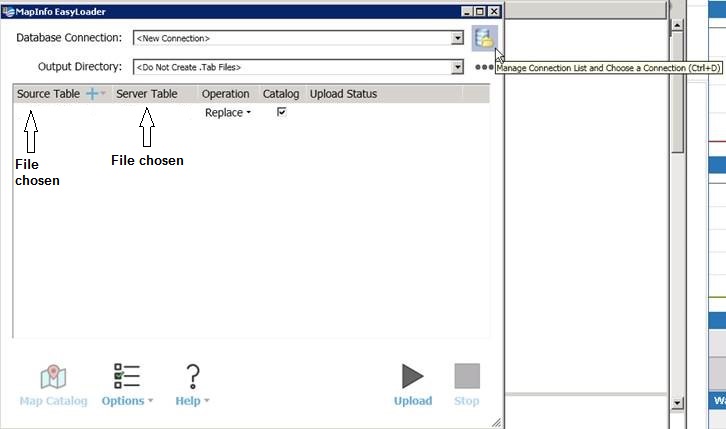Expand the Output Directory dropdown

(x=457, y=67)
